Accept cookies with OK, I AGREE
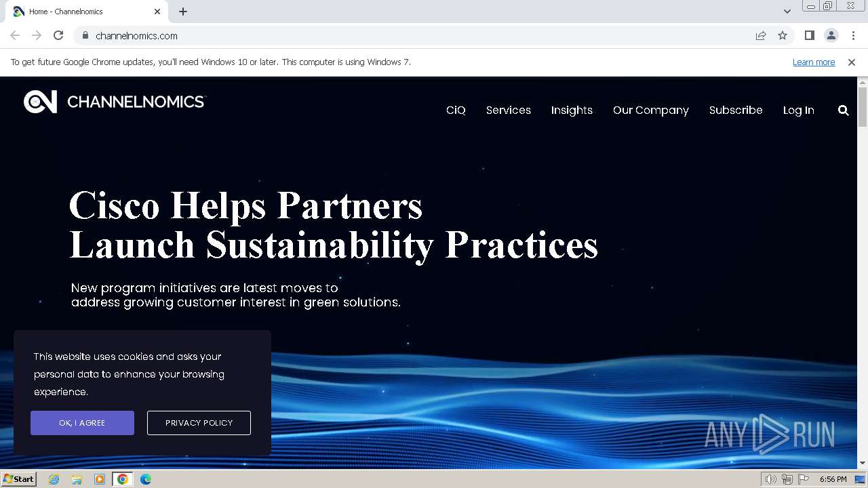 click(x=82, y=423)
